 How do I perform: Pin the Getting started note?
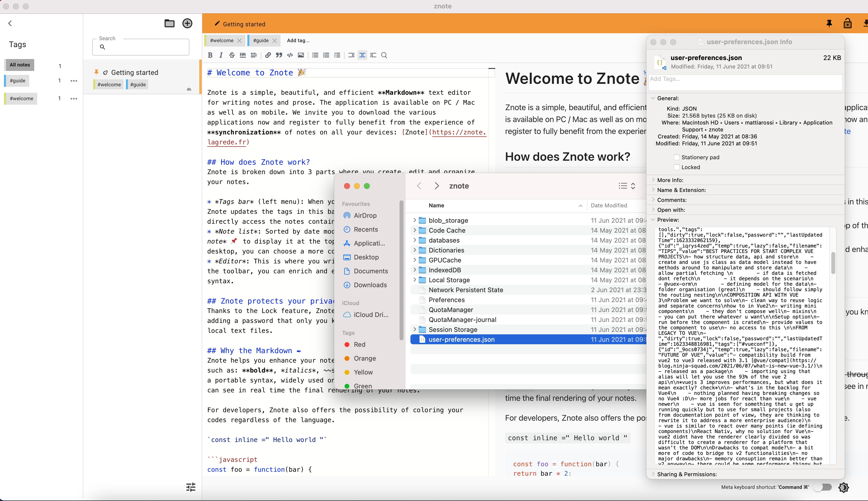tap(829, 23)
